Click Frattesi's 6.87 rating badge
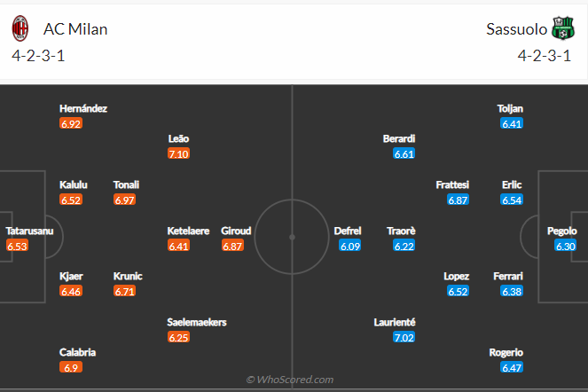The image size is (588, 392). 458,200
